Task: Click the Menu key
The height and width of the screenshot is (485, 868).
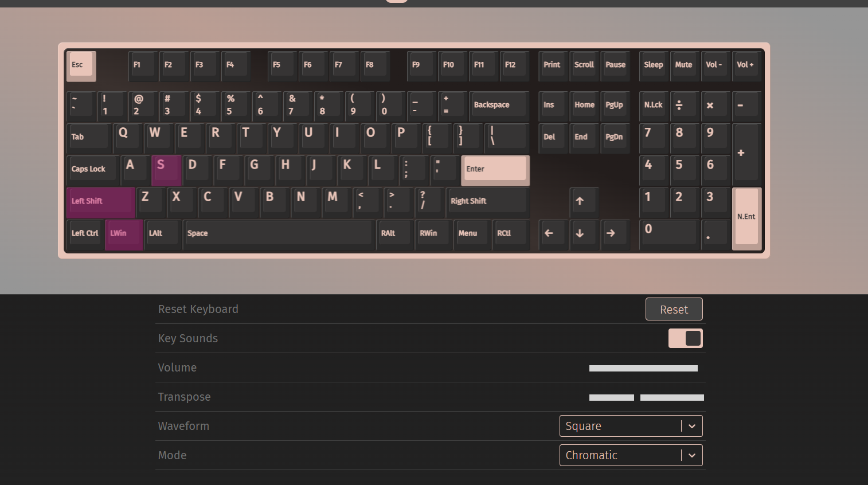Action: point(472,234)
